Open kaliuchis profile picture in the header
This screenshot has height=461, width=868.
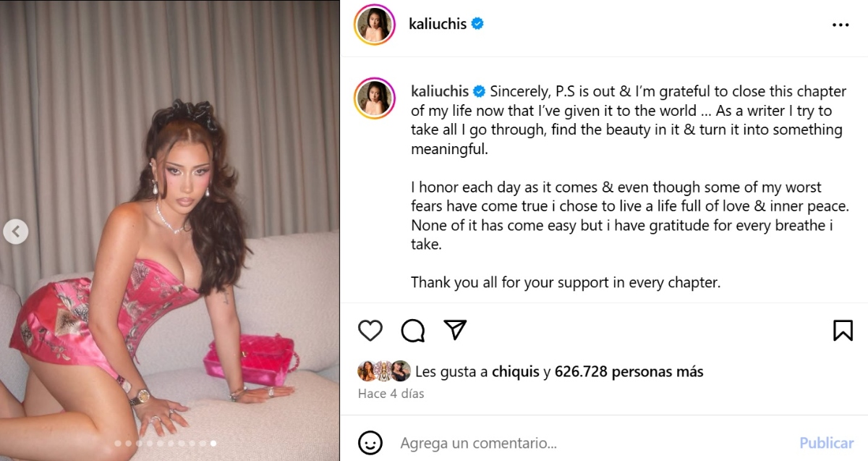click(x=374, y=25)
